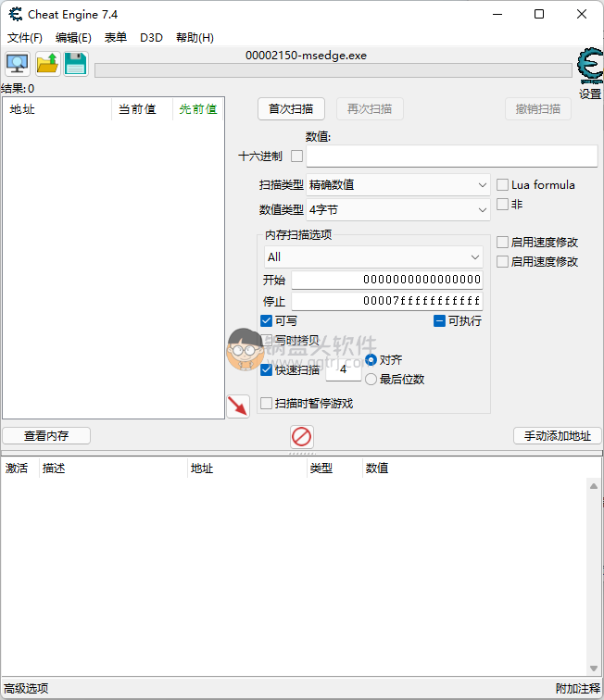Viewport: 604px width, 700px height.
Task: Click the 数值 input field
Action: (x=451, y=156)
